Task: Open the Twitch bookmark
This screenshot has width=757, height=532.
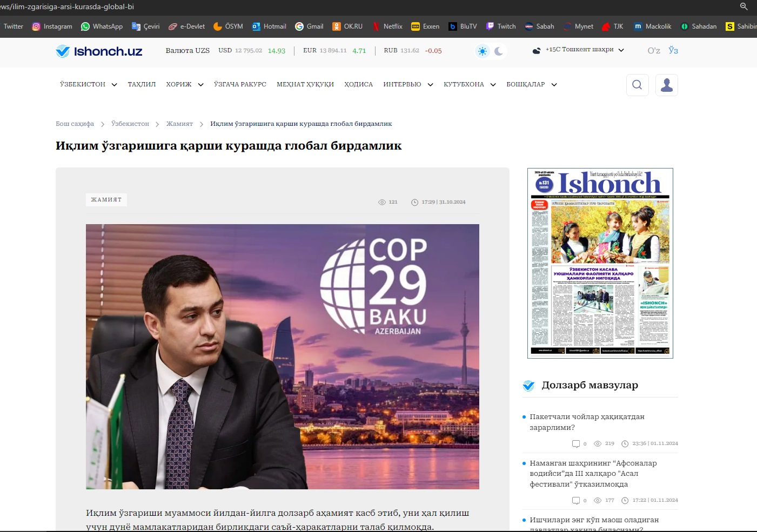Action: 501,26
